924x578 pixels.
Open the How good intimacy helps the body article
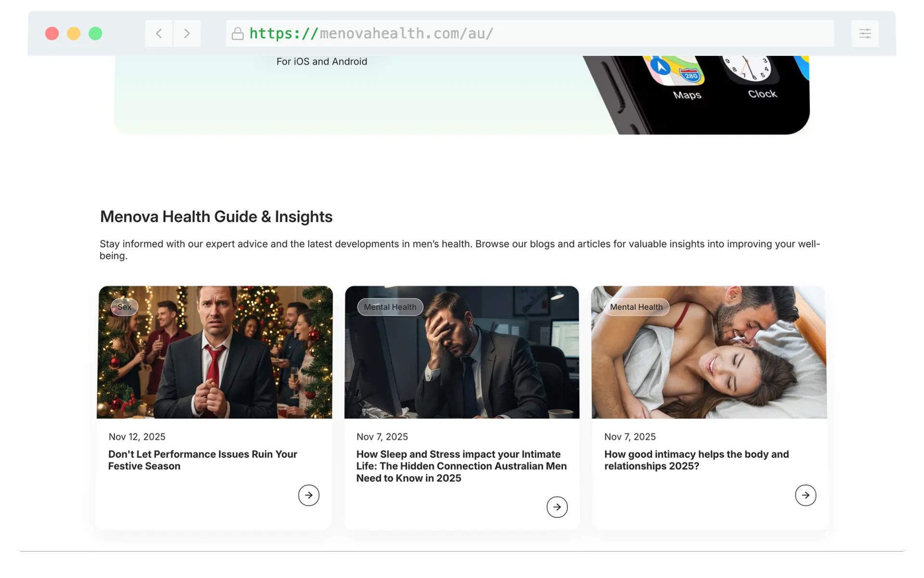pyautogui.click(x=696, y=460)
